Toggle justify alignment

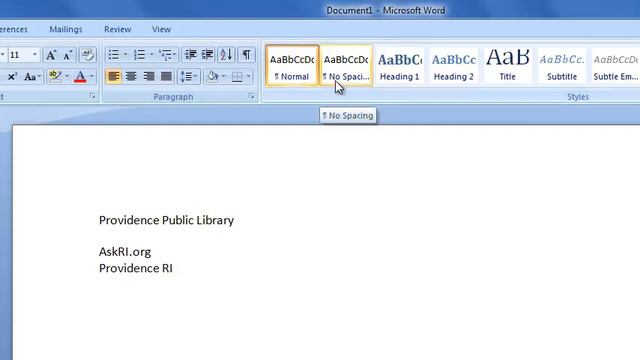[x=166, y=76]
